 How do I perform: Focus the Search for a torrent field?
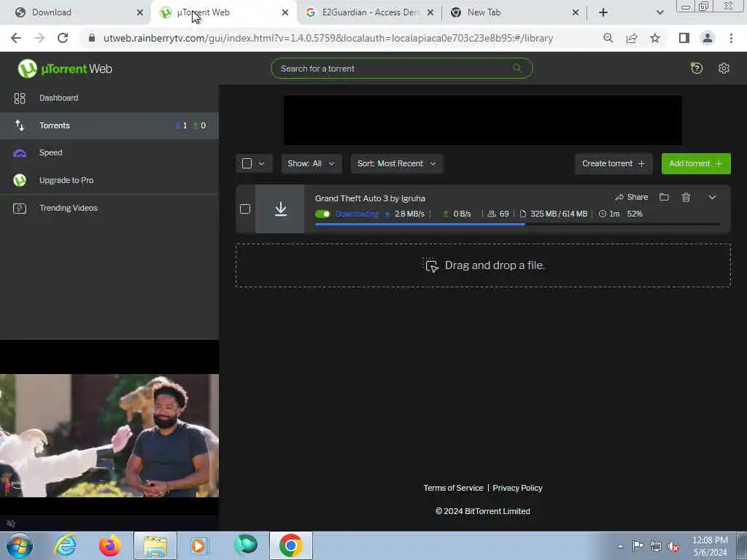[x=402, y=69]
